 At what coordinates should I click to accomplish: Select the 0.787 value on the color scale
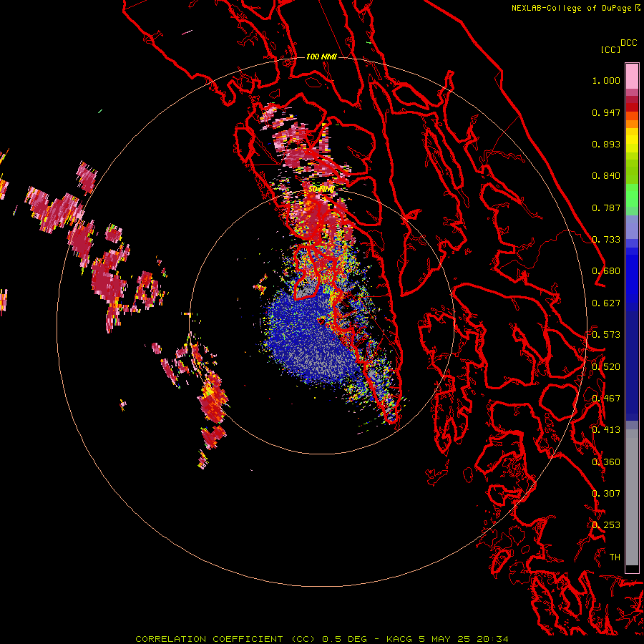click(x=606, y=208)
